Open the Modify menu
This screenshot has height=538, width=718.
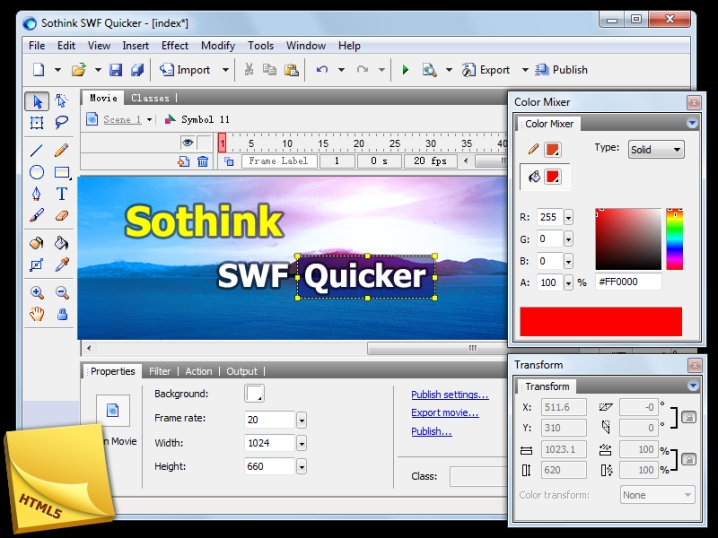(x=218, y=45)
